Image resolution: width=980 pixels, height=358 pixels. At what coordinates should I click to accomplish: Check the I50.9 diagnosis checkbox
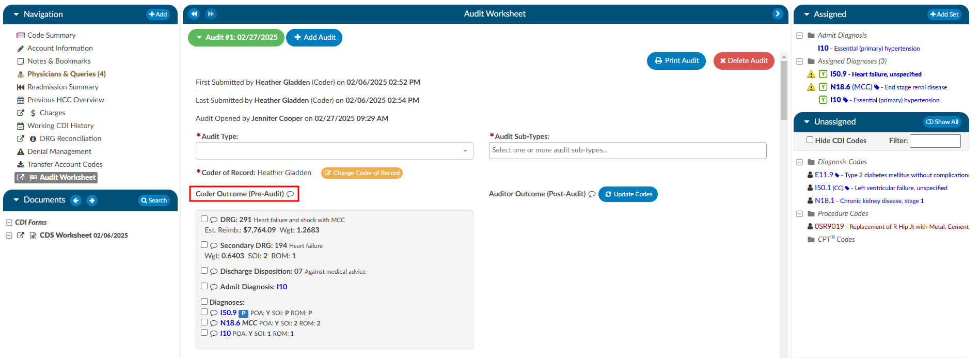(x=204, y=312)
